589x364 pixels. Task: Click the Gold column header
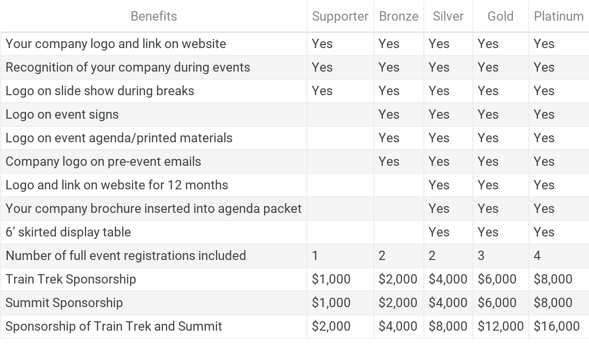coord(500,16)
